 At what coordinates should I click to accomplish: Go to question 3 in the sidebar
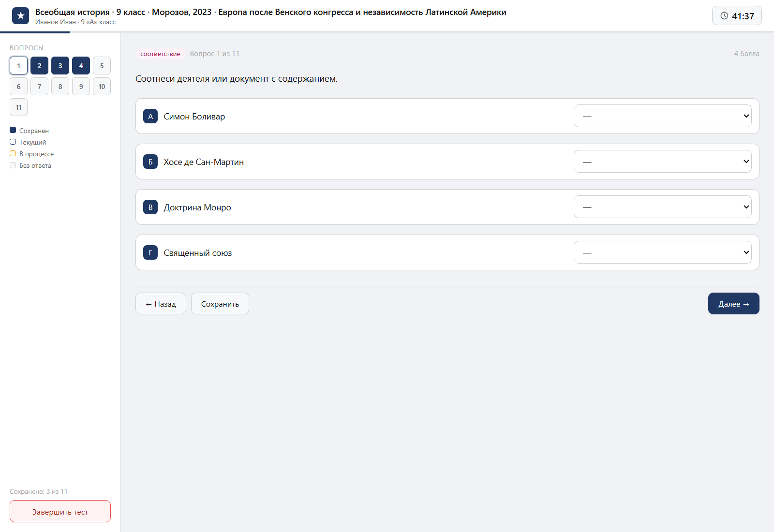(x=60, y=66)
